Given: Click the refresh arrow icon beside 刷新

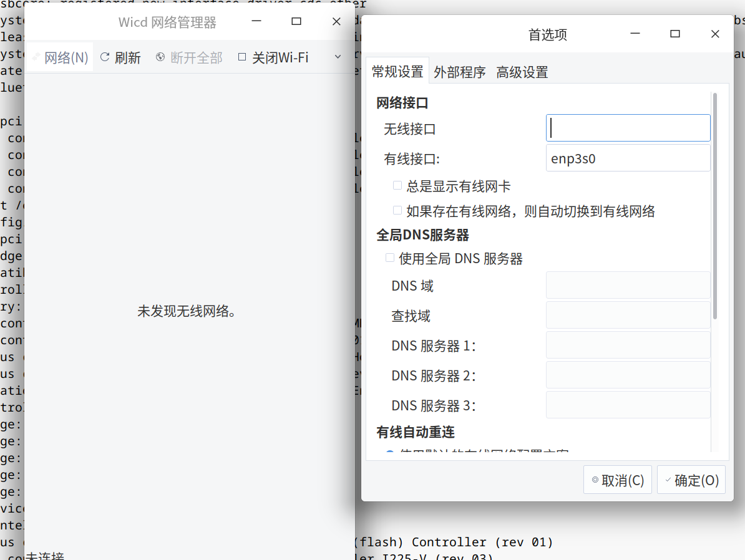Looking at the screenshot, I should pos(105,57).
